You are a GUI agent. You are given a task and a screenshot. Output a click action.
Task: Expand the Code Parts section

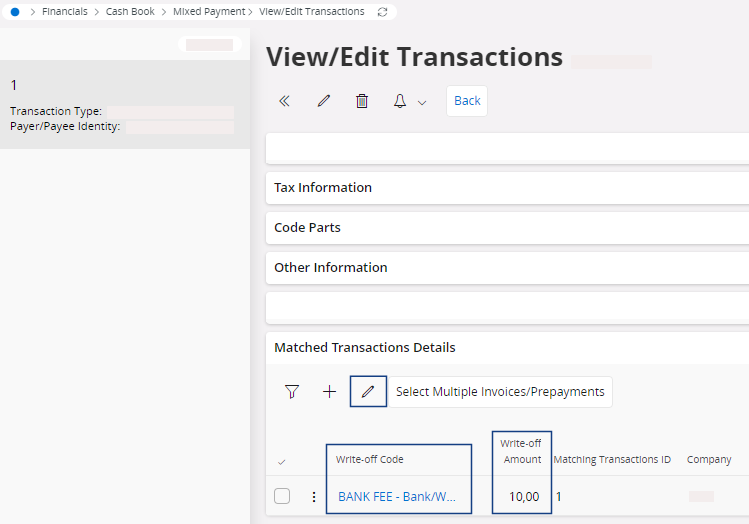[x=307, y=227]
